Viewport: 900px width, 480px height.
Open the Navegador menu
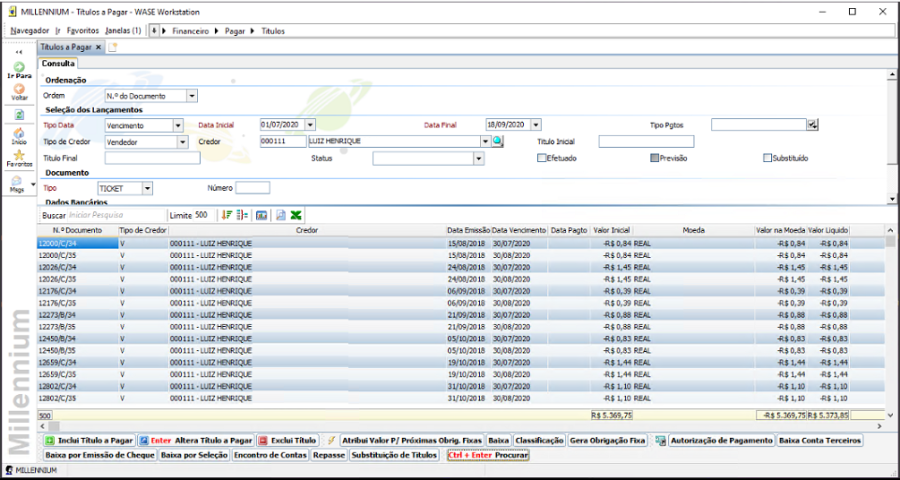click(x=30, y=30)
